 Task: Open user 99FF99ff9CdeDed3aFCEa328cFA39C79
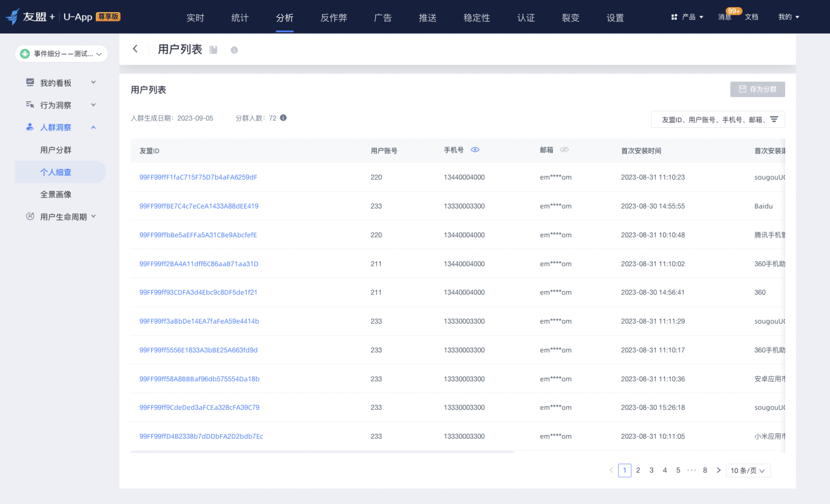[x=199, y=407]
